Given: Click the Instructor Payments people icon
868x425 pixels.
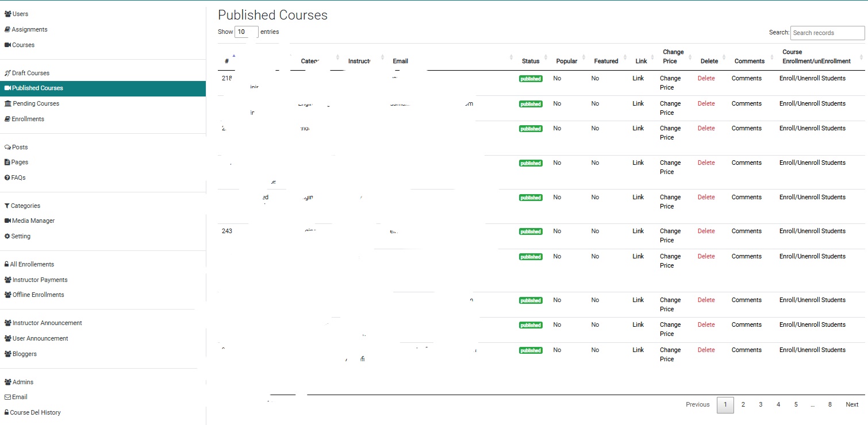Looking at the screenshot, I should [8, 280].
